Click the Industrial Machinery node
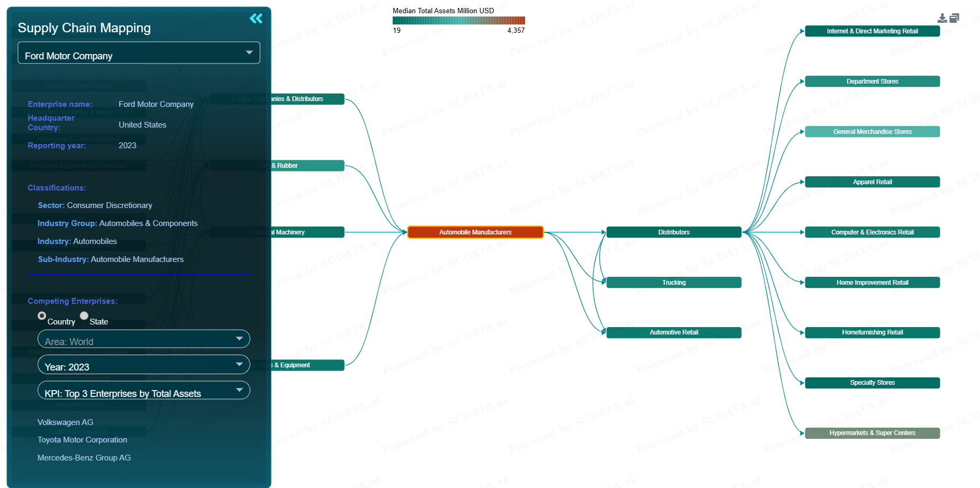This screenshot has height=488, width=980. tap(277, 232)
